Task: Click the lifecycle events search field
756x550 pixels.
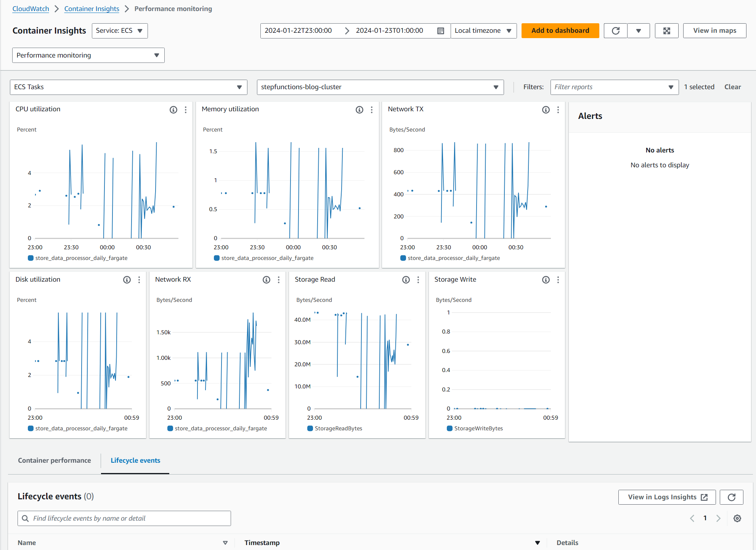Action: click(x=124, y=518)
